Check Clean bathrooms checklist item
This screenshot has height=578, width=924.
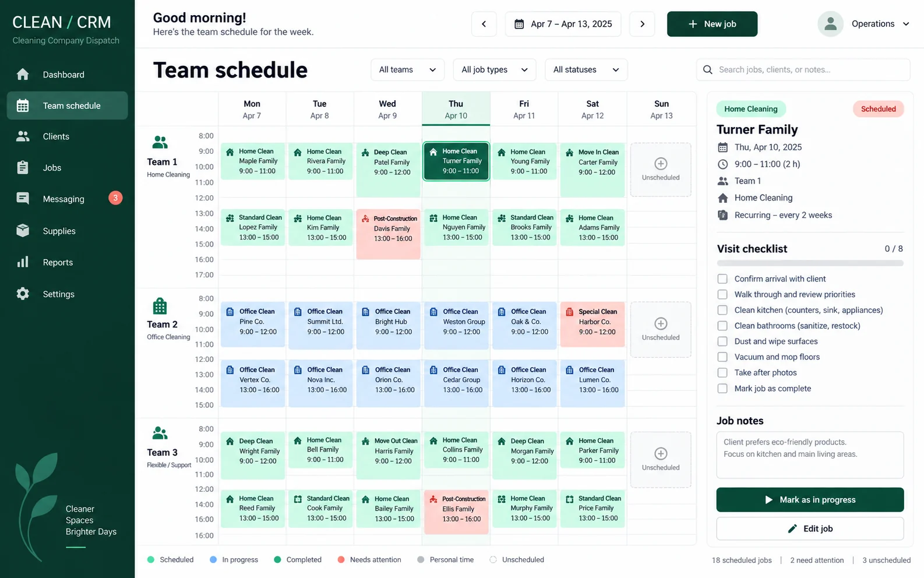coord(722,326)
